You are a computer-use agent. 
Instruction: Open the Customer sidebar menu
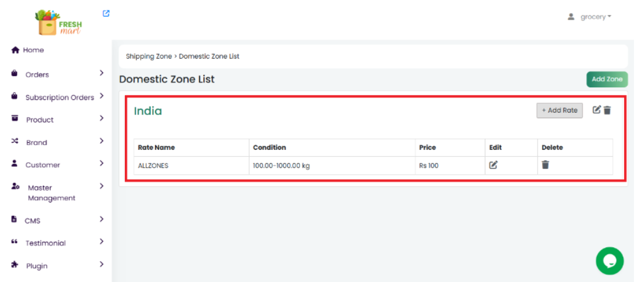42,165
